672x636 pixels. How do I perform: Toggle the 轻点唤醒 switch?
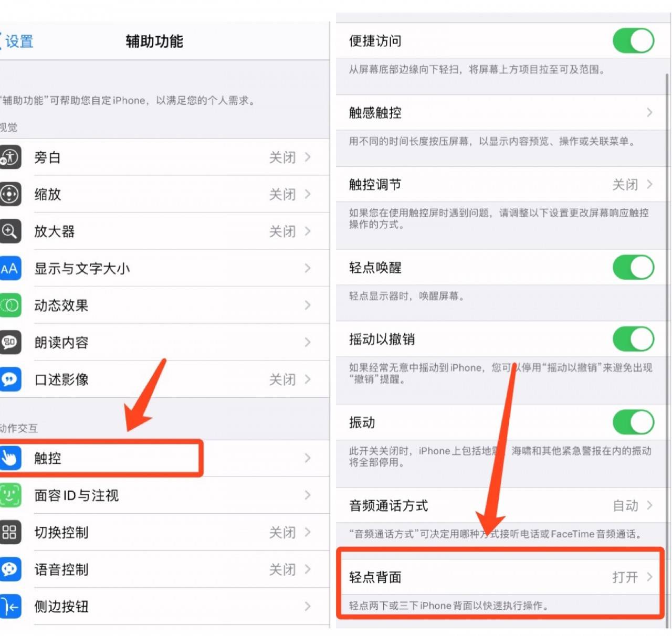point(633,268)
